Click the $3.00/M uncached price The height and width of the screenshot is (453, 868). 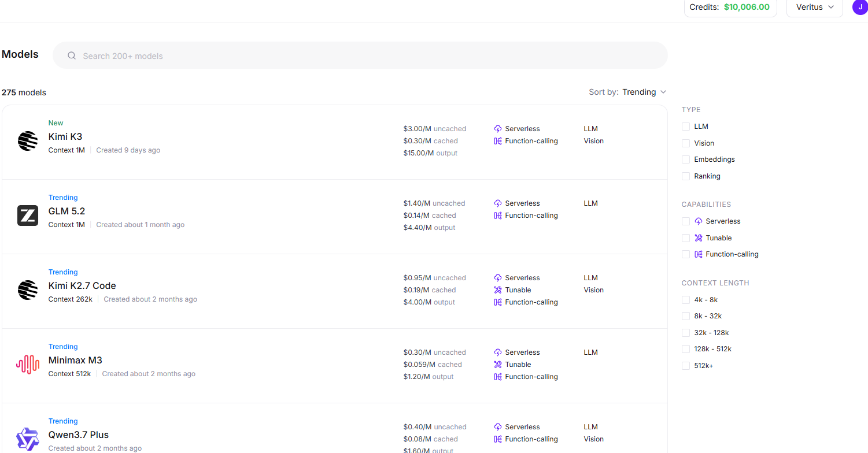[435, 129]
